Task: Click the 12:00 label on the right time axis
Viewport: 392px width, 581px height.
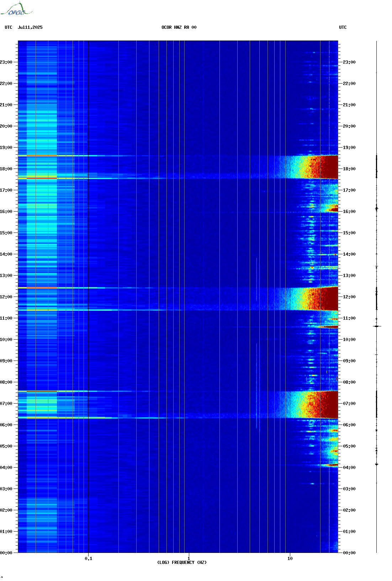Action: [349, 297]
